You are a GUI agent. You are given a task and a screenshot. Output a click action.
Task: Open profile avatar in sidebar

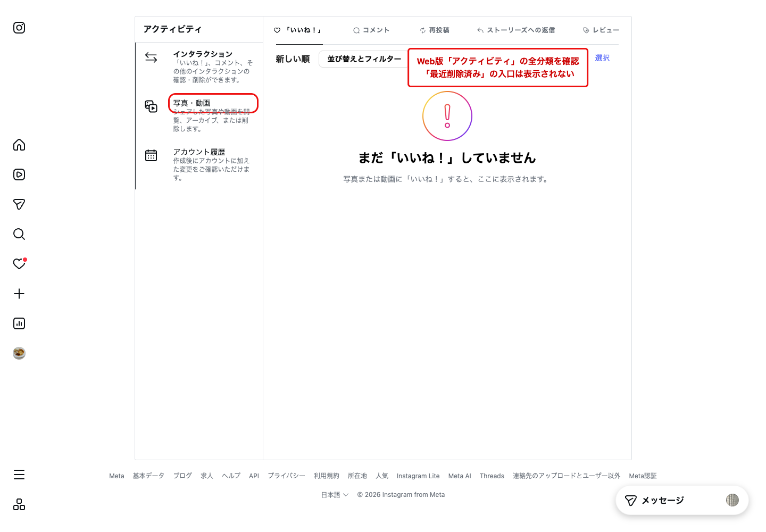[19, 353]
